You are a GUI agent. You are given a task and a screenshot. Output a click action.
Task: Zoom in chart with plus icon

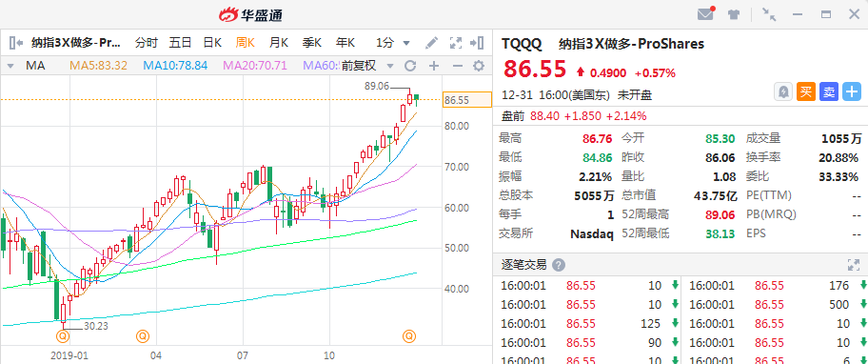pos(434,66)
